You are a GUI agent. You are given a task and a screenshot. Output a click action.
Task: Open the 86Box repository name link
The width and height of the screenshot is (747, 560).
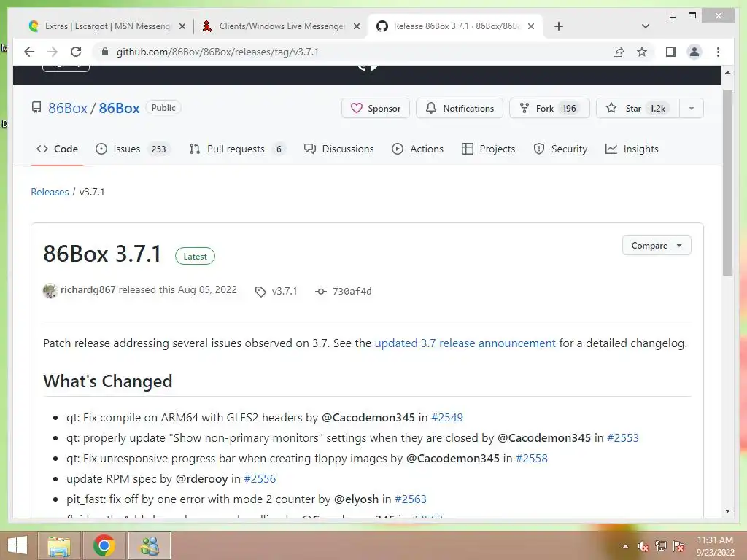119,108
